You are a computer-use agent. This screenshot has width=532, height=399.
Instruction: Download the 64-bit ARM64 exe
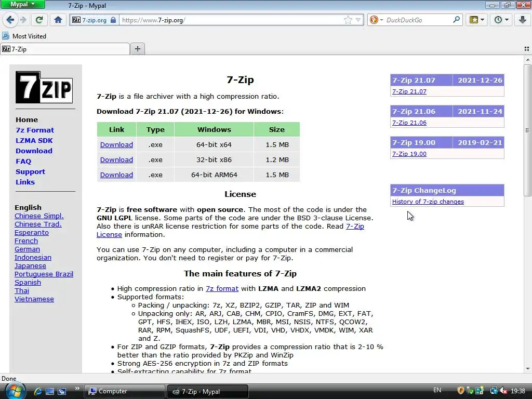coord(116,175)
